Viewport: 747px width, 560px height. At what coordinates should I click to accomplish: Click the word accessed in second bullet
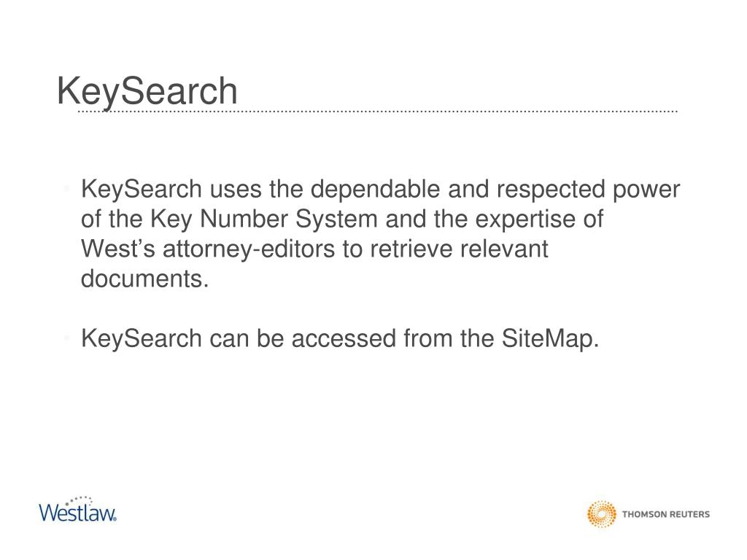click(x=344, y=339)
